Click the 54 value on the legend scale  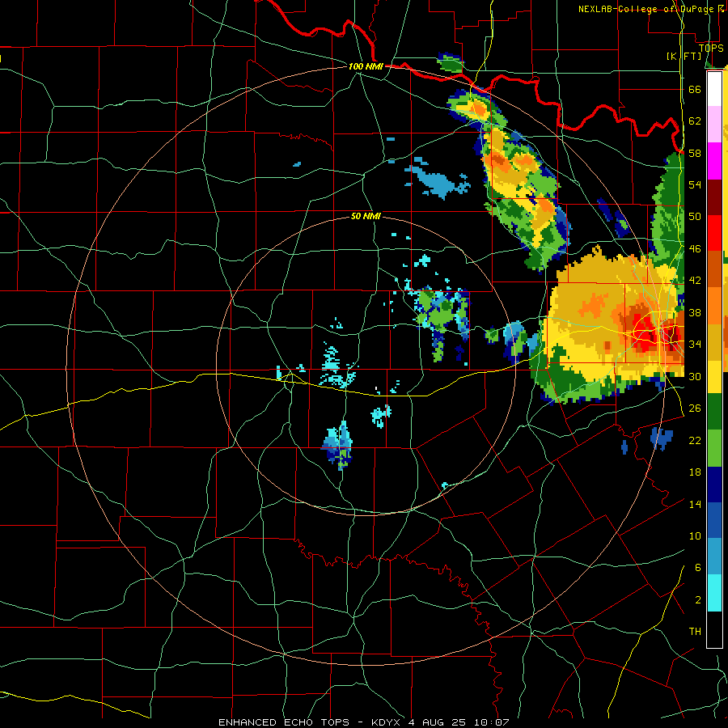[695, 184]
